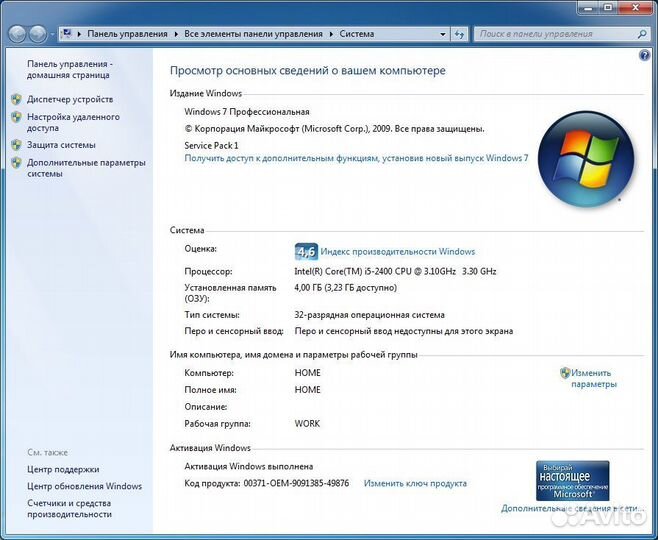Click the product code 00371-OEM-9091385-49876

coord(296,483)
